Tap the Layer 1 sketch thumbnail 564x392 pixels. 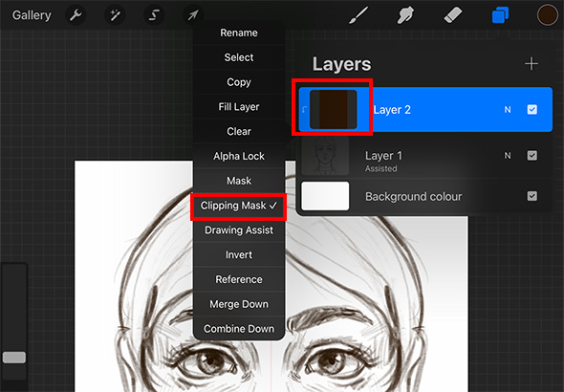325,155
